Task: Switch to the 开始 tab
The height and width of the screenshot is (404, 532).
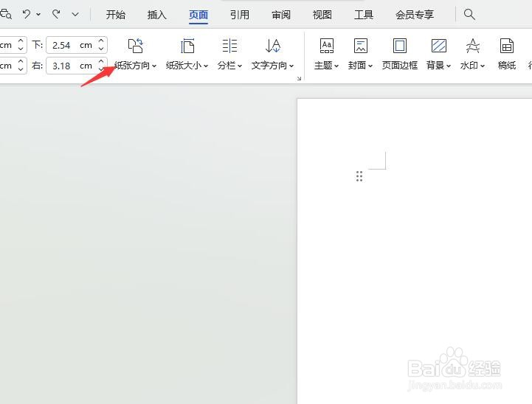Action: click(115, 15)
